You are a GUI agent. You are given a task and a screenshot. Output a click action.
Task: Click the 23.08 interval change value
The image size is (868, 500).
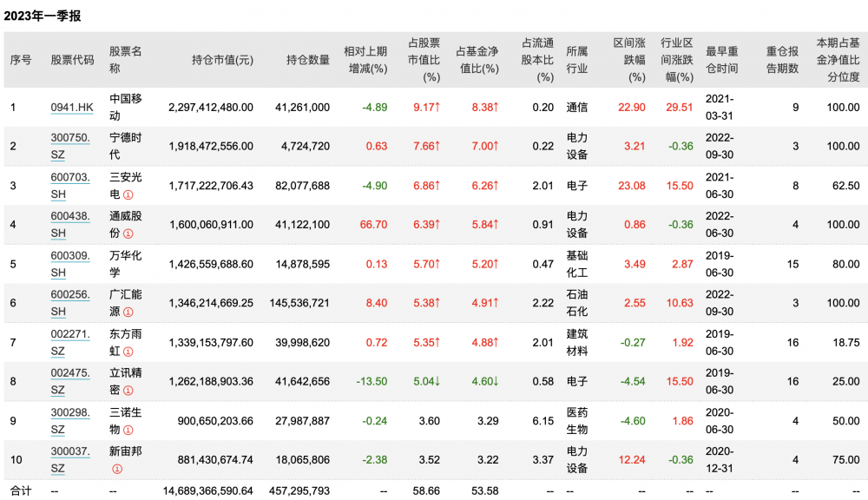(x=632, y=186)
